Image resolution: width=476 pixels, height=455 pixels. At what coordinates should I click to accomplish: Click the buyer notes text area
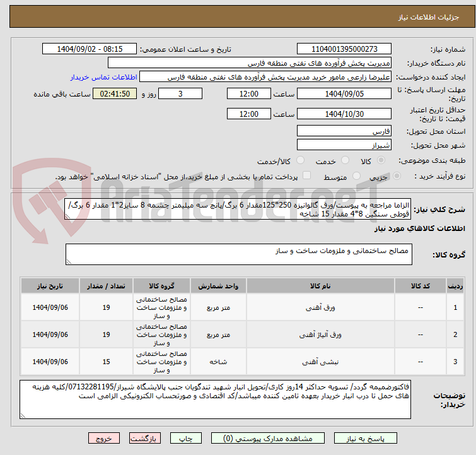pos(215,399)
